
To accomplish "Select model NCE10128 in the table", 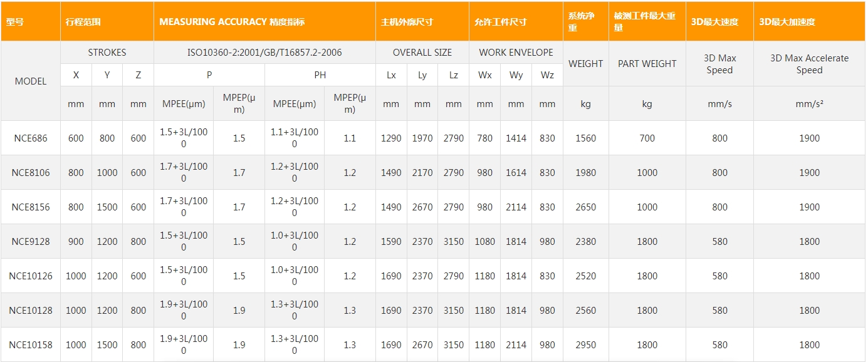I will pos(30,311).
